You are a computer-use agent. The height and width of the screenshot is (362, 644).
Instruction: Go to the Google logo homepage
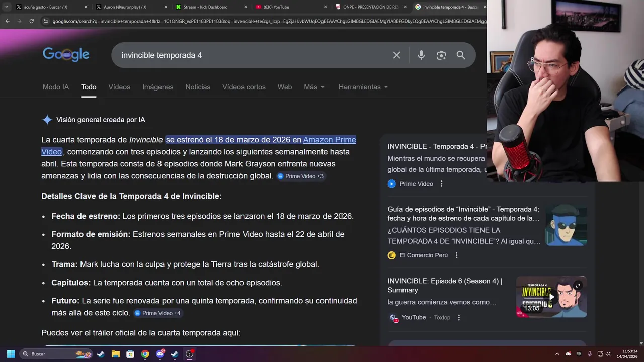click(66, 55)
